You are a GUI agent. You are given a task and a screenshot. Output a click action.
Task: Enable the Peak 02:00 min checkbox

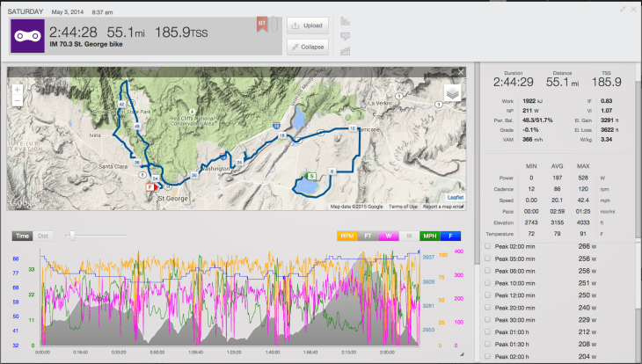coord(488,247)
